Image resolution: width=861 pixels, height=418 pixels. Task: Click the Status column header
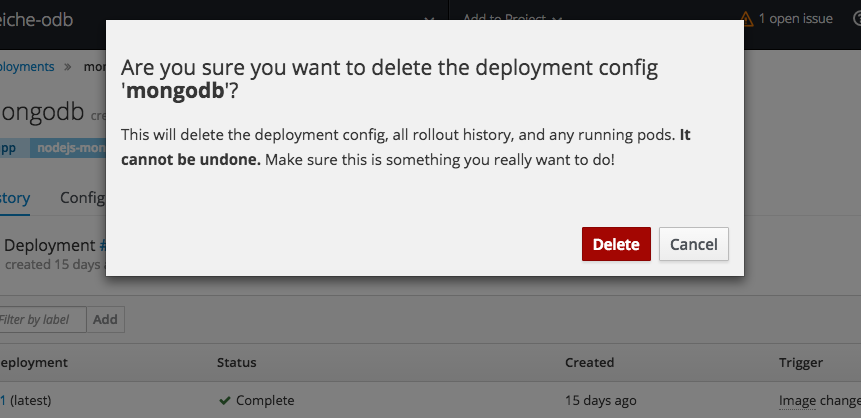(236, 362)
